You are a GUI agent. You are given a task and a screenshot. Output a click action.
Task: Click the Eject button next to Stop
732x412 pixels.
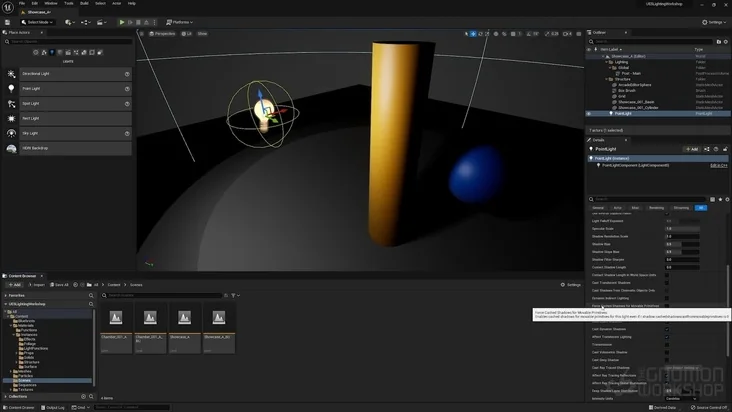146,22
